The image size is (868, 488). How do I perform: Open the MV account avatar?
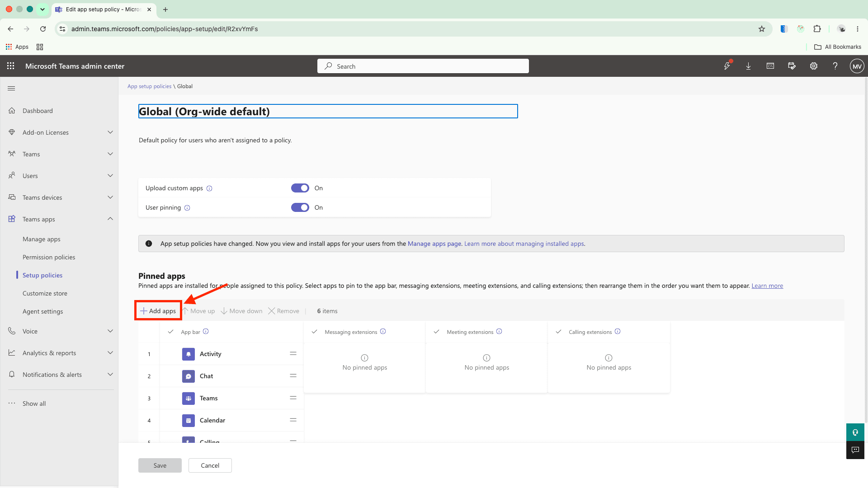857,66
